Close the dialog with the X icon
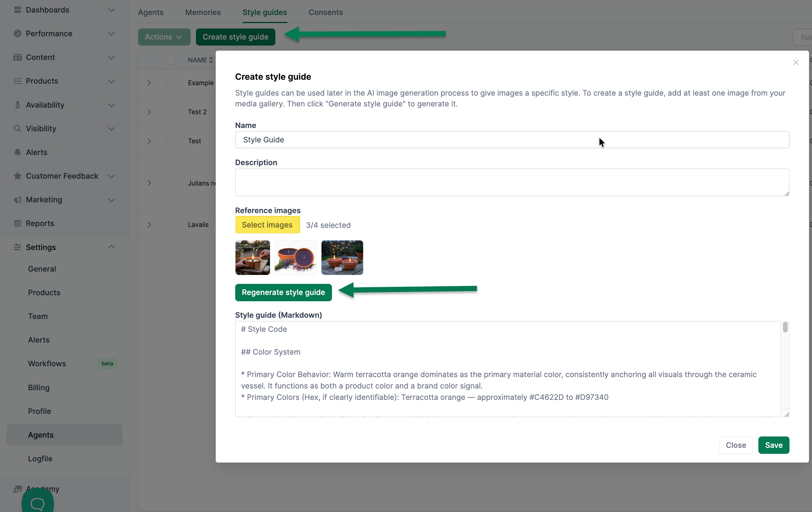The height and width of the screenshot is (512, 812). 796,63
